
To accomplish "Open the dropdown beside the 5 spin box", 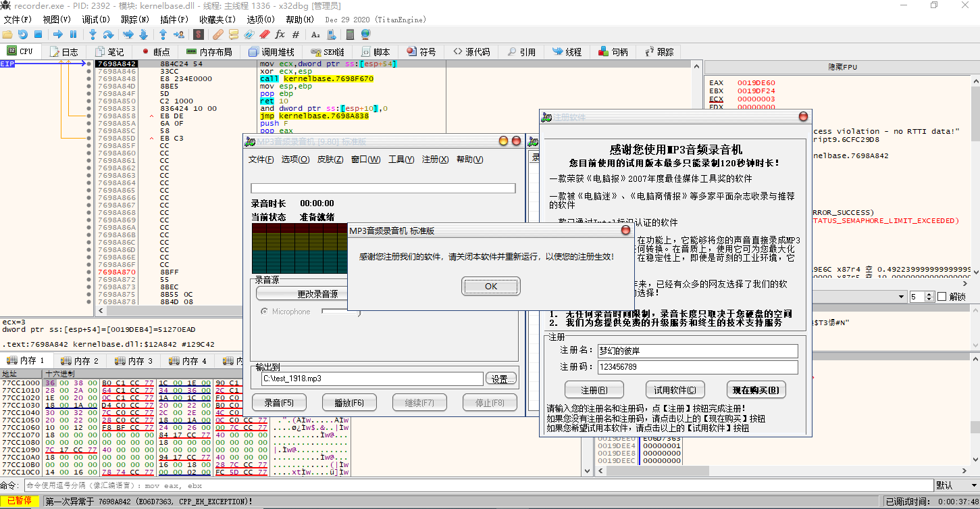I will (902, 297).
